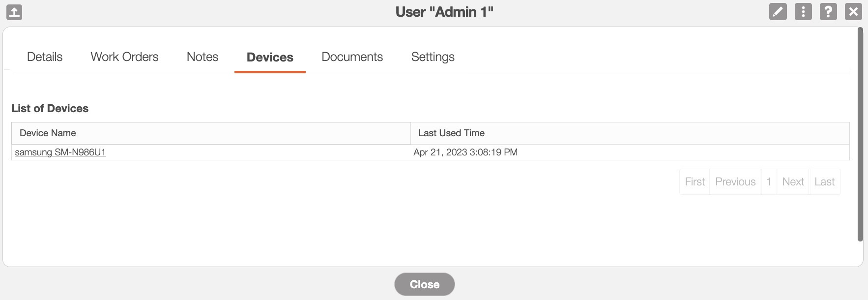This screenshot has height=300, width=868.
Task: Show the Documents tab
Action: point(352,57)
